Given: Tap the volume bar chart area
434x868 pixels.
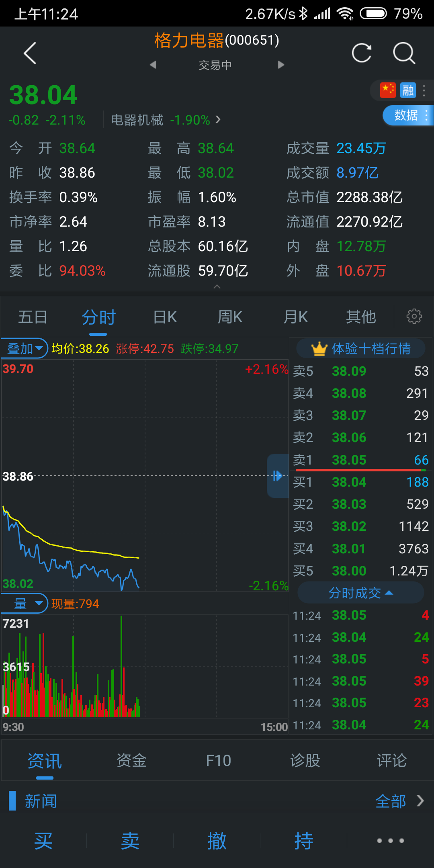Looking at the screenshot, I should pyautogui.click(x=145, y=666).
